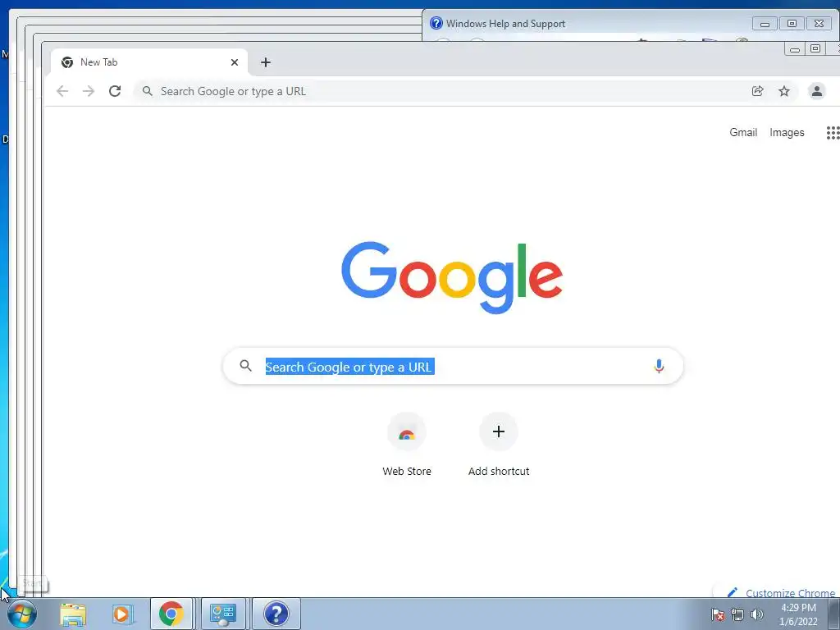
Task: Start voice search with microphone icon
Action: tap(659, 366)
